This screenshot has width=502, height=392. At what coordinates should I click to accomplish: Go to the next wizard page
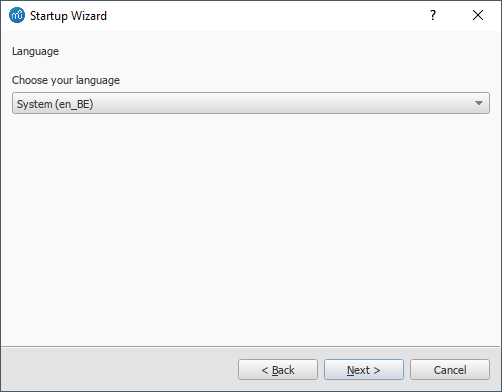(364, 370)
